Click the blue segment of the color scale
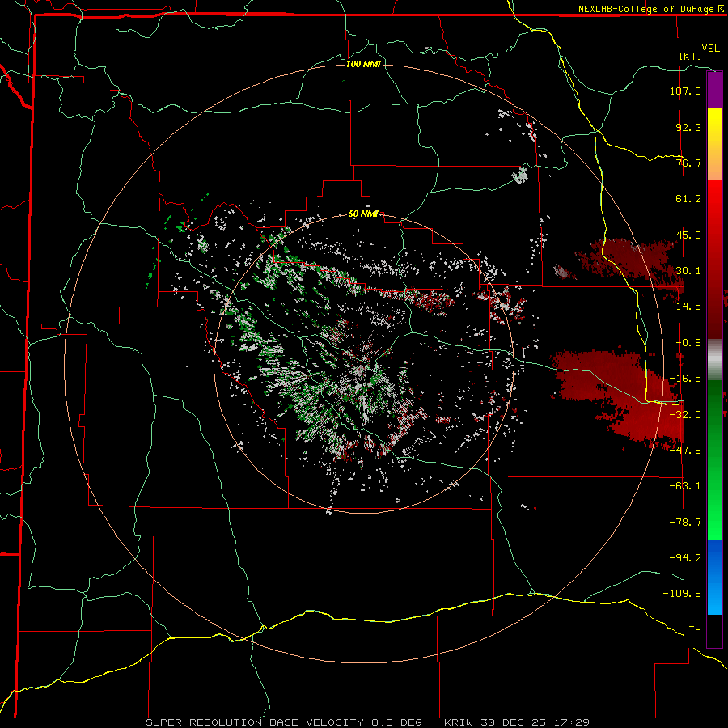728x728 pixels. click(714, 577)
